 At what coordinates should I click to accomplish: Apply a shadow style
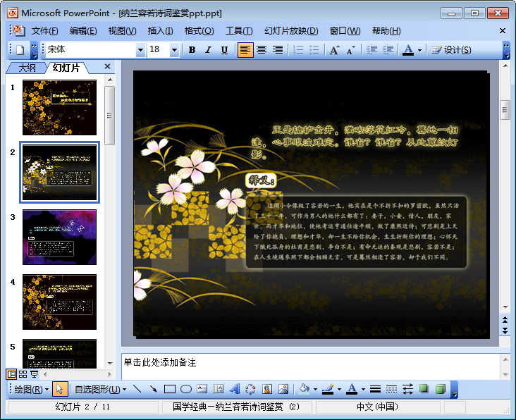(424, 390)
